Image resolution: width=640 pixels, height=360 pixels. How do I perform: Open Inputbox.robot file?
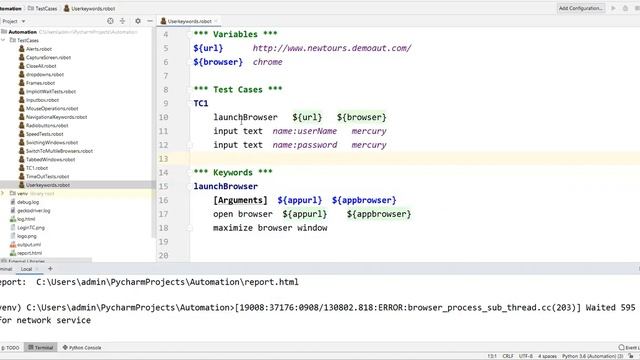point(42,100)
